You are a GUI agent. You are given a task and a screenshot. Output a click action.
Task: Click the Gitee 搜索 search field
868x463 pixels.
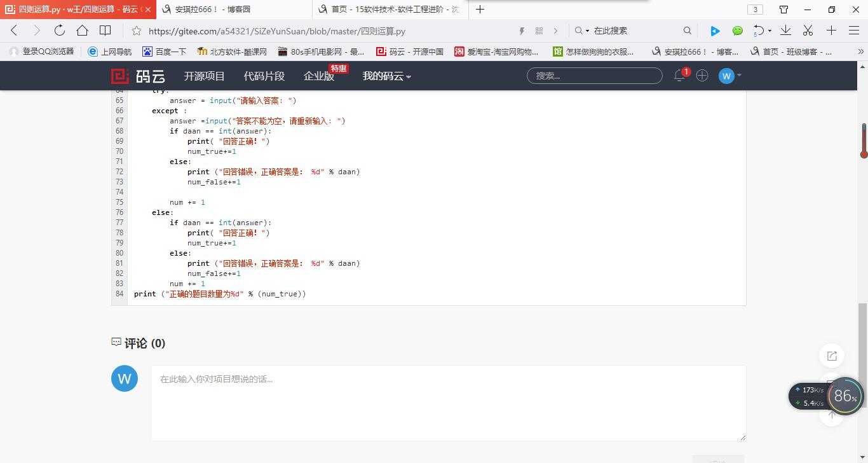[x=594, y=76]
